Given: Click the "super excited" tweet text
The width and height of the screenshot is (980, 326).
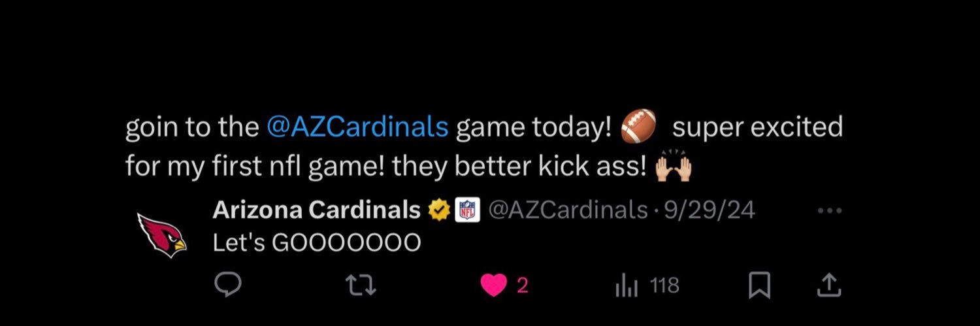Looking at the screenshot, I should point(757,127).
